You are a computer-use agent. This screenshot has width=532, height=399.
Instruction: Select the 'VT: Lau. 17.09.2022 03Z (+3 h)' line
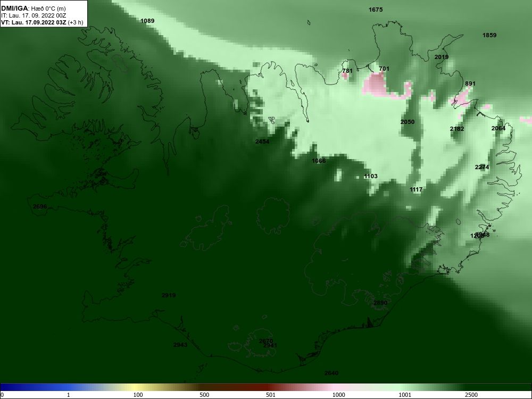42,22
